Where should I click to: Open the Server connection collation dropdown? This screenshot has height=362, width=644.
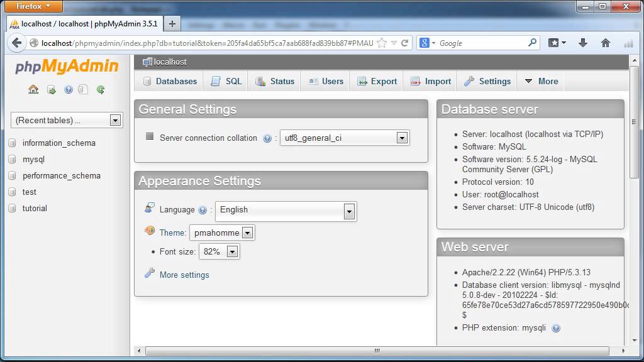click(x=345, y=138)
